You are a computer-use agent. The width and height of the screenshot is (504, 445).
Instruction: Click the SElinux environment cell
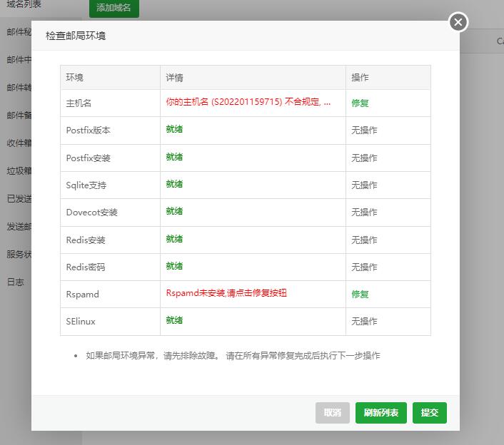tap(110, 322)
